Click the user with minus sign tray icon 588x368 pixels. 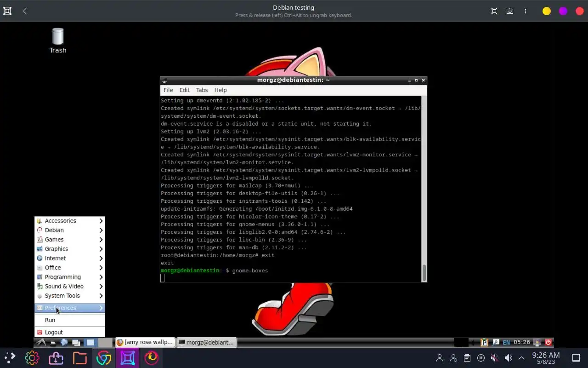click(453, 358)
